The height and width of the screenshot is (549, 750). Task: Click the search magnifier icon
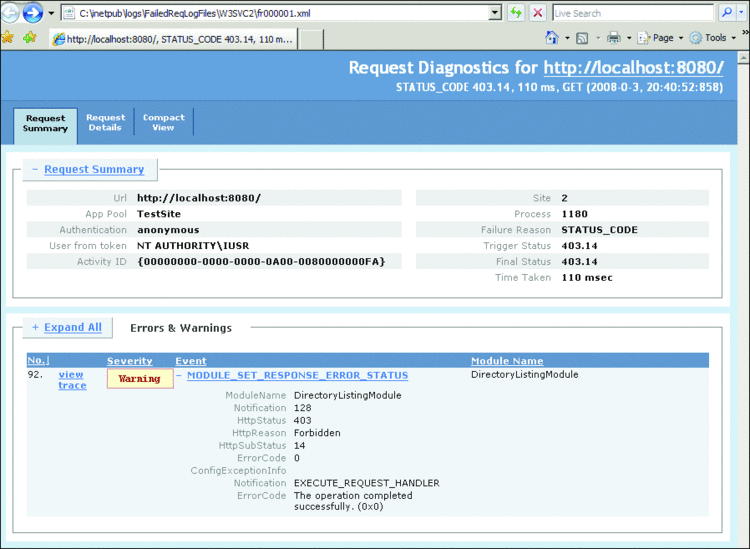pyautogui.click(x=727, y=13)
